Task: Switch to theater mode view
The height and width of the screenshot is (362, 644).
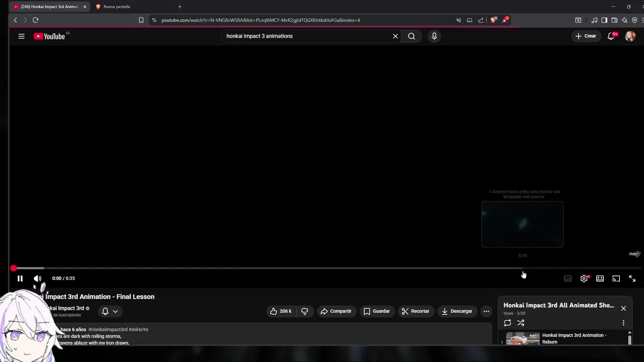Action: 600,279
